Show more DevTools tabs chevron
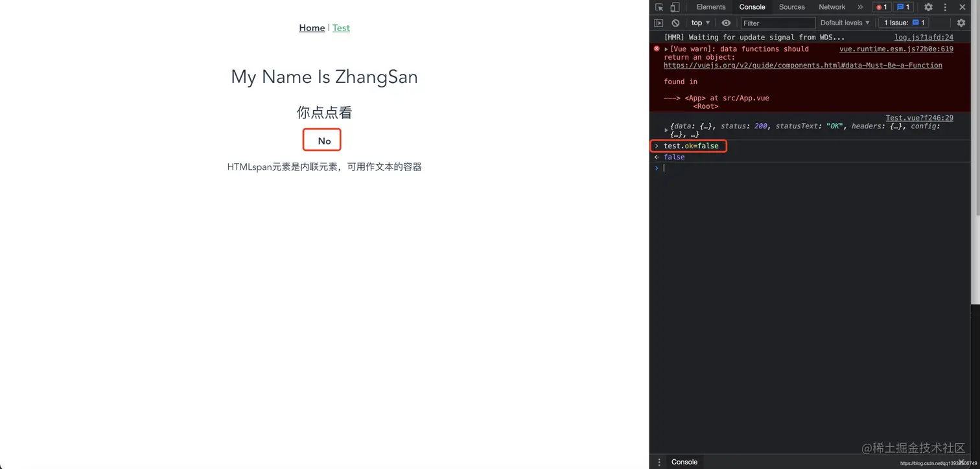This screenshot has height=469, width=980. [860, 7]
